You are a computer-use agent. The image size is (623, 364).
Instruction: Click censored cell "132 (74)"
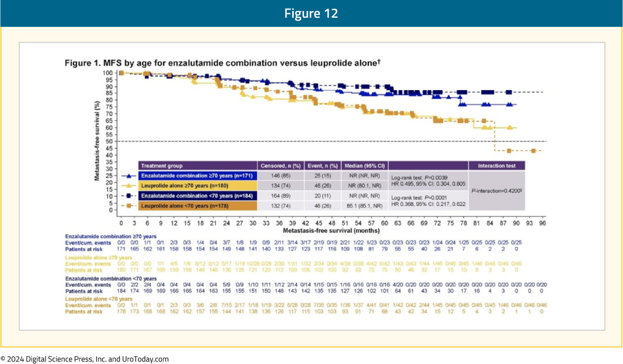pos(281,206)
